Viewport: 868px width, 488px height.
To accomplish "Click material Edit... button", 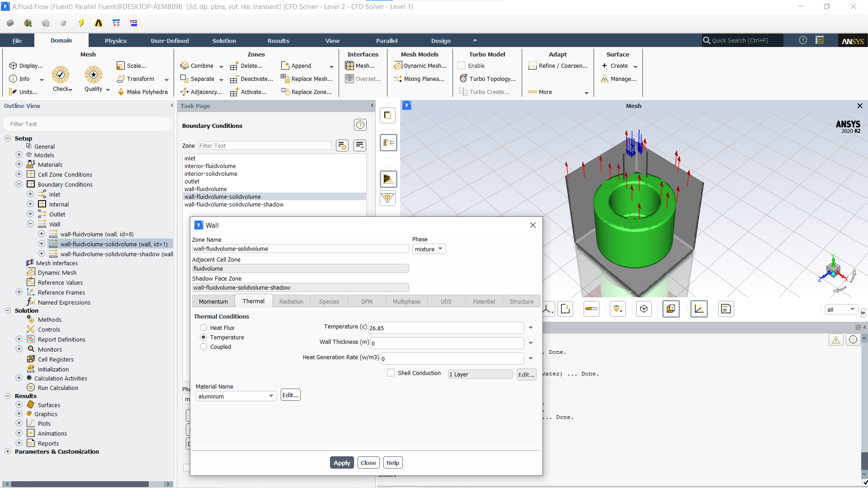I will pos(290,395).
